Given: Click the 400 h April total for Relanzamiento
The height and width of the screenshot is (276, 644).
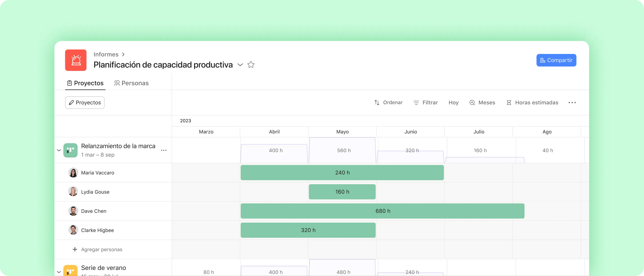Looking at the screenshot, I should [276, 150].
